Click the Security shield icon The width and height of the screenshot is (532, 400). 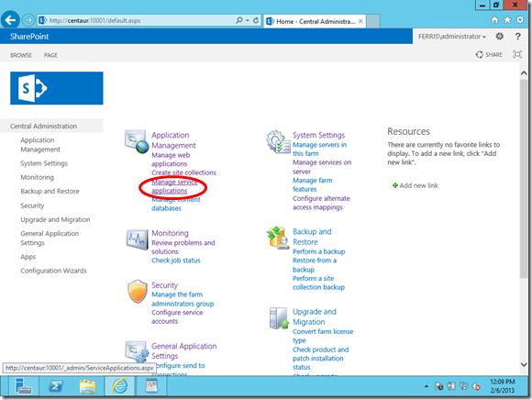(x=138, y=291)
